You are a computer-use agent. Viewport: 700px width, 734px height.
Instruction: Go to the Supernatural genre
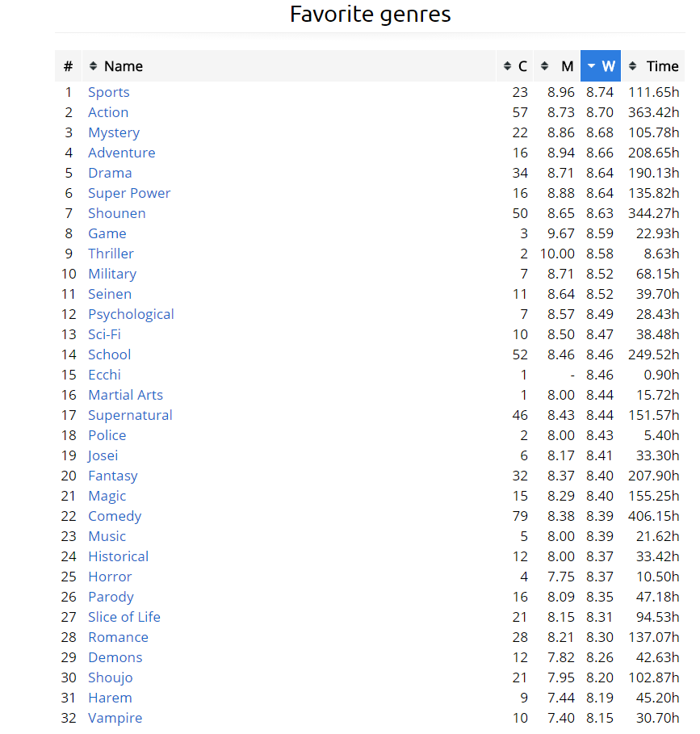[x=130, y=415]
